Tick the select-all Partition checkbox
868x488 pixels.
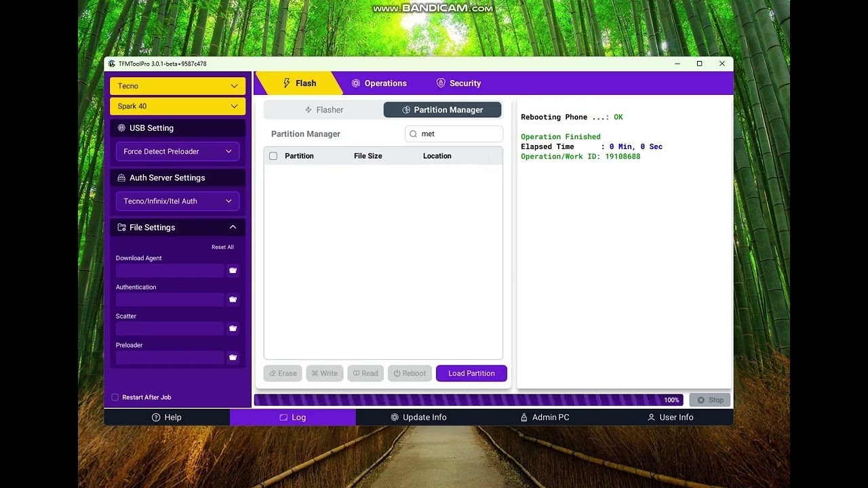pos(273,156)
